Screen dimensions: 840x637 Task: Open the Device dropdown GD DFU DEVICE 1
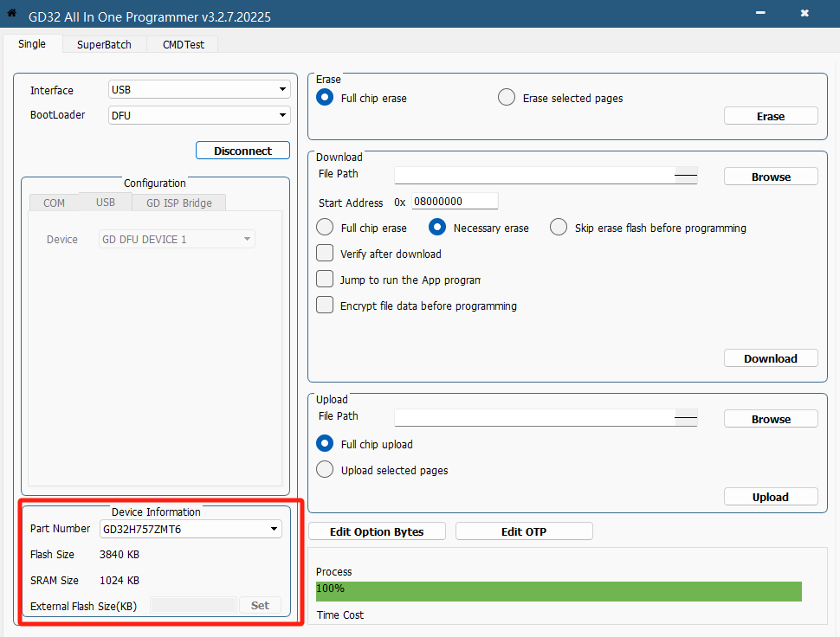click(177, 239)
